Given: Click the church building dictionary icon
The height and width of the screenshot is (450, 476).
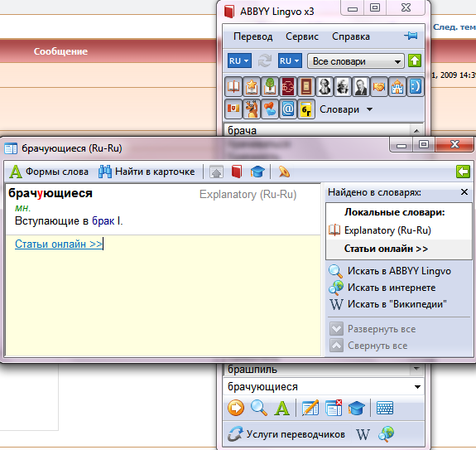Looking at the screenshot, I should (397, 86).
